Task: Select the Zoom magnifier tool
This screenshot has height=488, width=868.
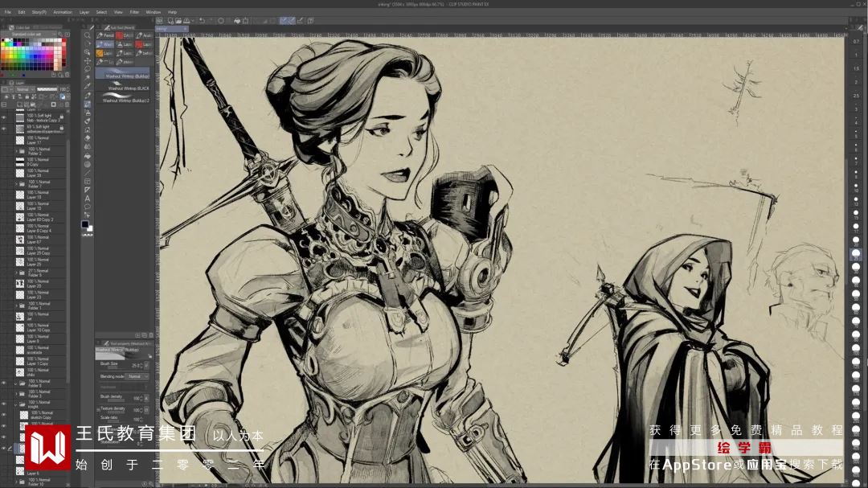Action: (88, 35)
